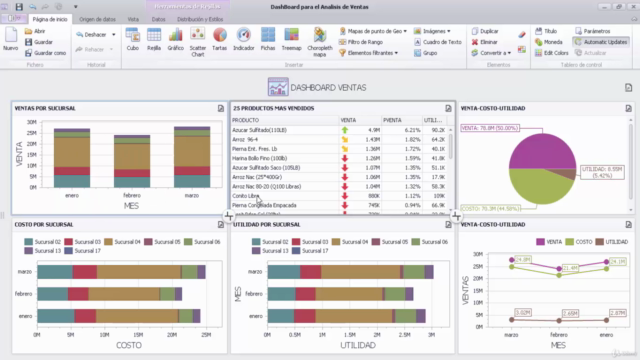Click Sucursal 04 swatch in Utilidad legend

(336, 242)
